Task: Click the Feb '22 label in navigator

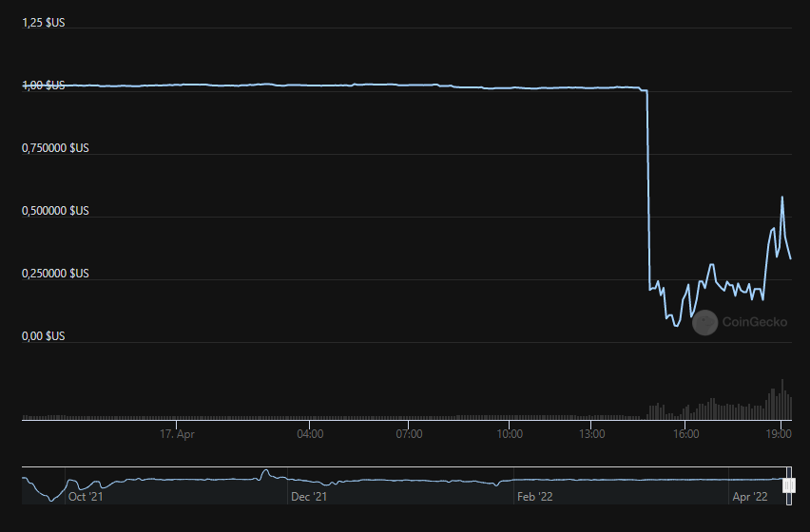Action: coord(533,496)
